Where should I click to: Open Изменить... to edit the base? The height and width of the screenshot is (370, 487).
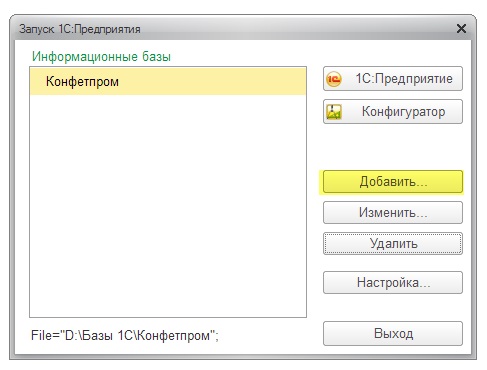(x=393, y=212)
